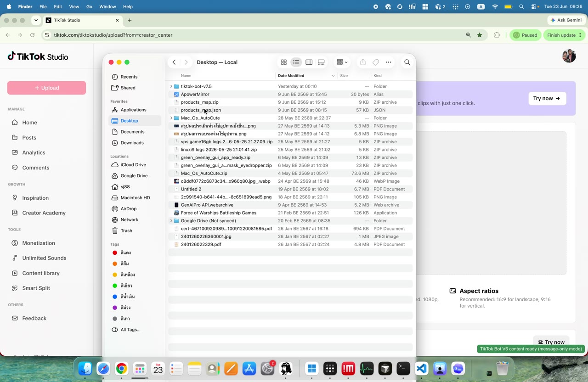Open the Chrome menu beside Finish update
This screenshot has width=588, height=382.
(x=580, y=35)
